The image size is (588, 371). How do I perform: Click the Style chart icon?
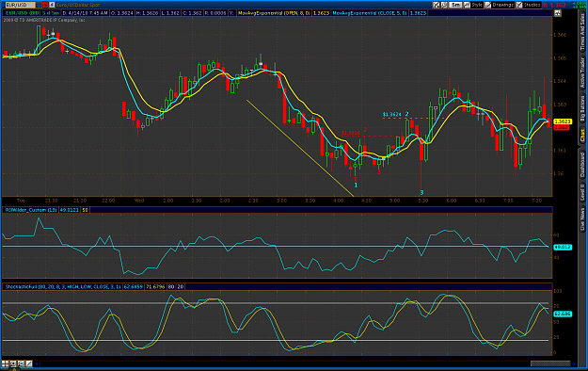tap(468, 5)
